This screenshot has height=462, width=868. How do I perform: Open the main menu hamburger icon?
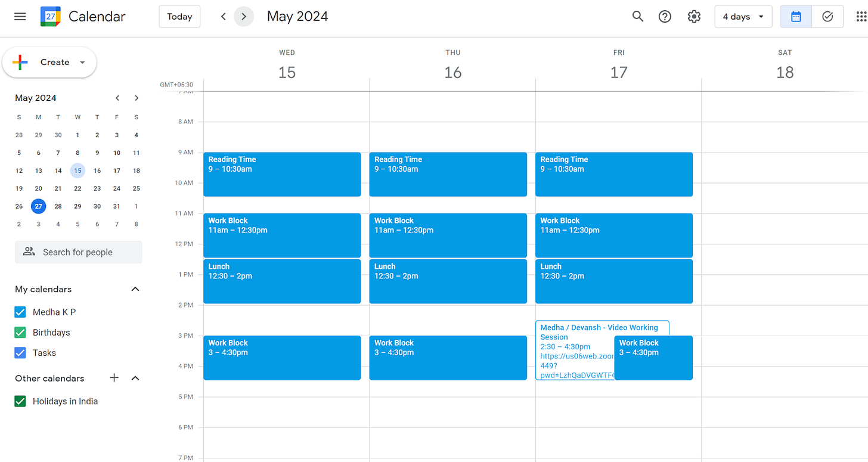pyautogui.click(x=20, y=17)
